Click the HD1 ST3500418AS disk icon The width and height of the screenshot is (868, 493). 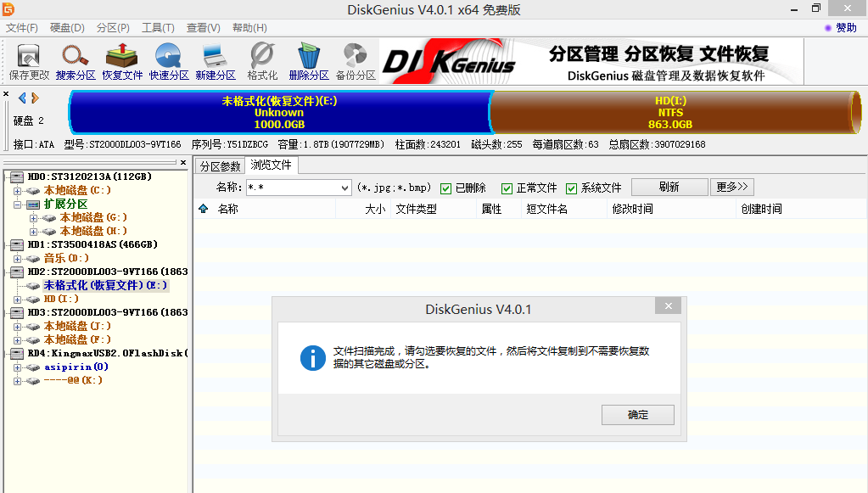coord(17,244)
